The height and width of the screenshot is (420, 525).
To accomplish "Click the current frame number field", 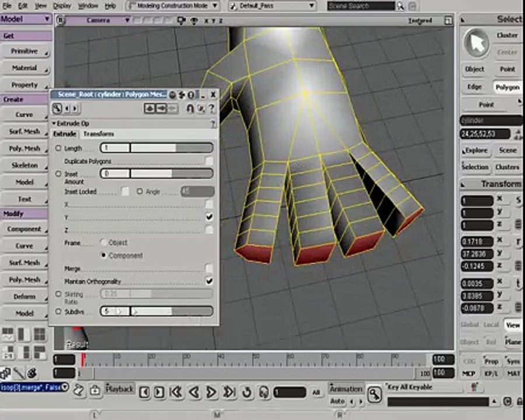I will click(x=289, y=392).
